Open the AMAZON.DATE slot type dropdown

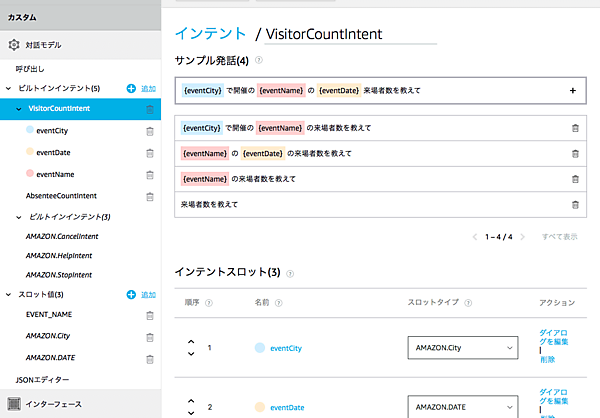pyautogui.click(x=463, y=407)
